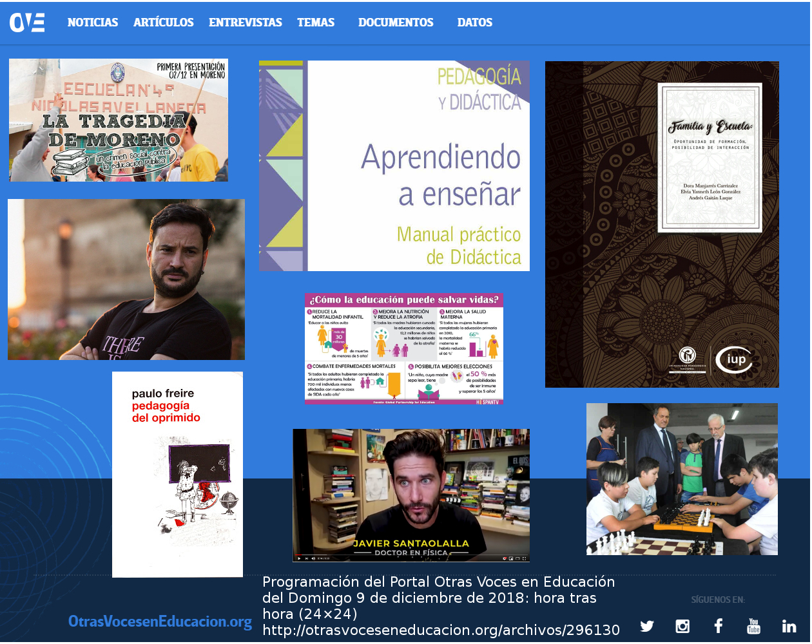The image size is (812, 644).
Task: Open the LinkedIn social link
Action: [789, 626]
